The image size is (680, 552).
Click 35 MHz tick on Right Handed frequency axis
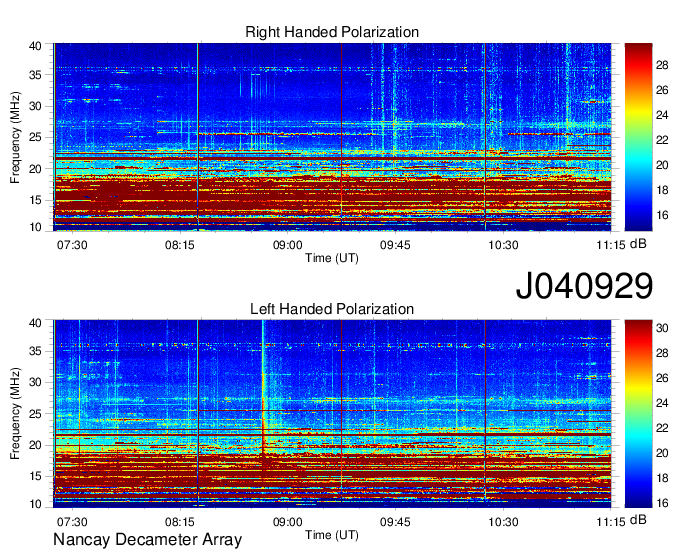[x=35, y=75]
